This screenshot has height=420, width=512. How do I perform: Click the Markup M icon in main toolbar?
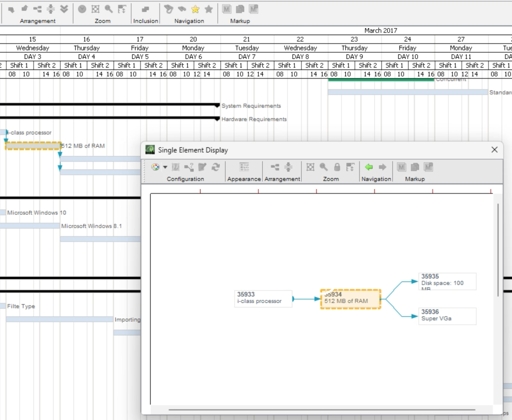tap(226, 9)
